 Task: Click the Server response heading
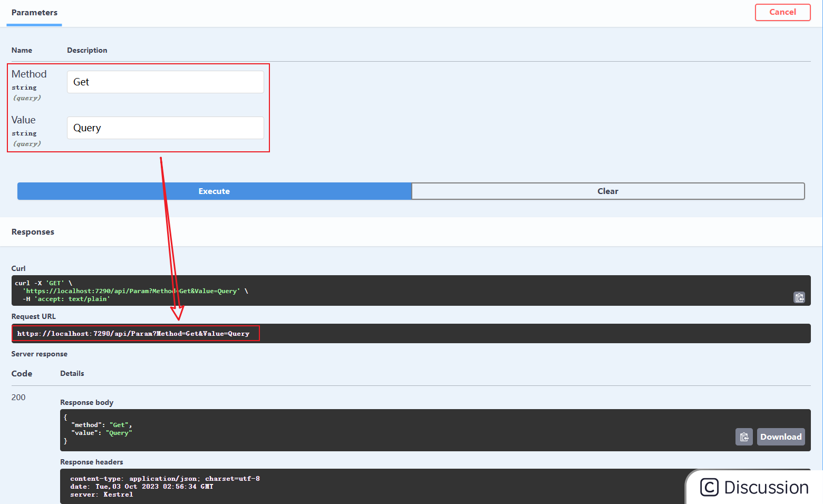(x=39, y=354)
